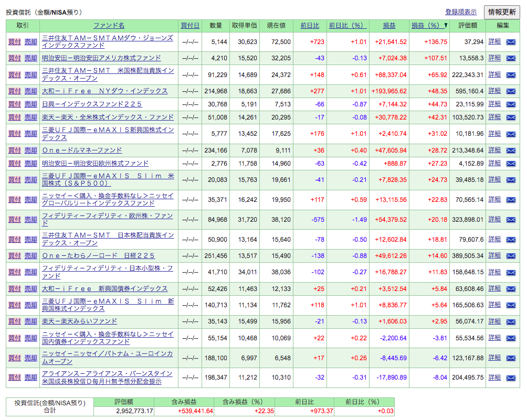
Task: Open 詳細 for フィデリティ・日本小型株 row
Action: point(494,272)
